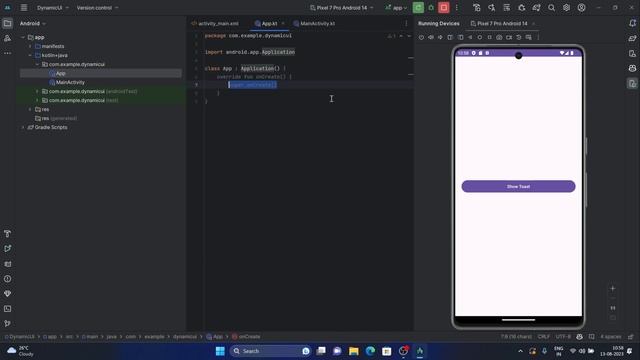The image size is (640, 360).
Task: Open Version control dropdown
Action: click(x=97, y=8)
